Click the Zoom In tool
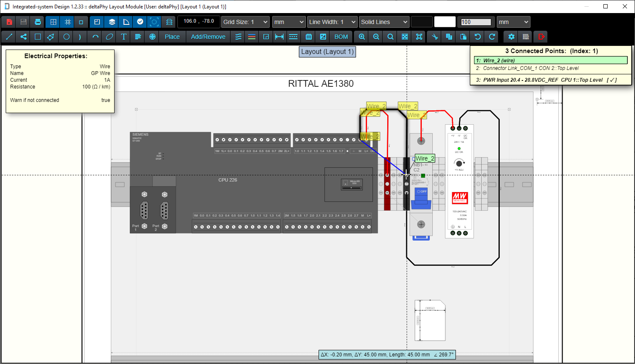The image size is (635, 364). 362,37
